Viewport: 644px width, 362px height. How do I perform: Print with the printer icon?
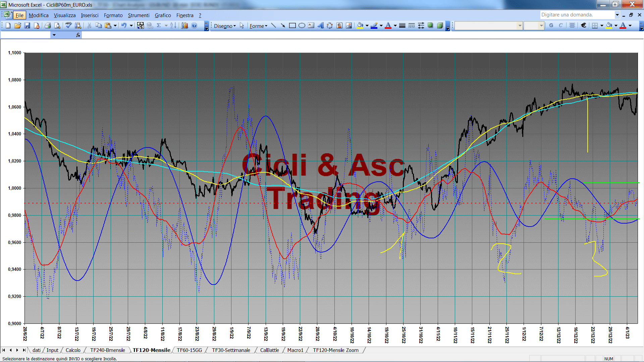48,25
